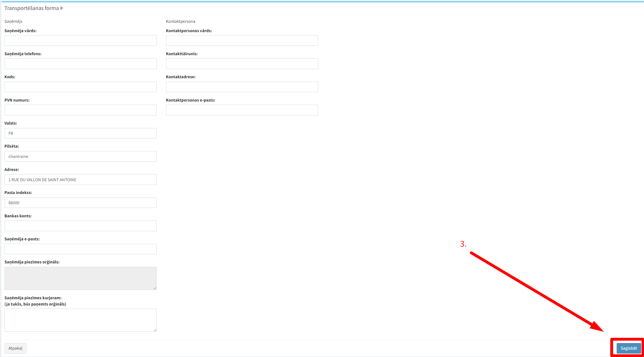Click the Saglabāt save button
This screenshot has height=357, width=644.
click(628, 348)
